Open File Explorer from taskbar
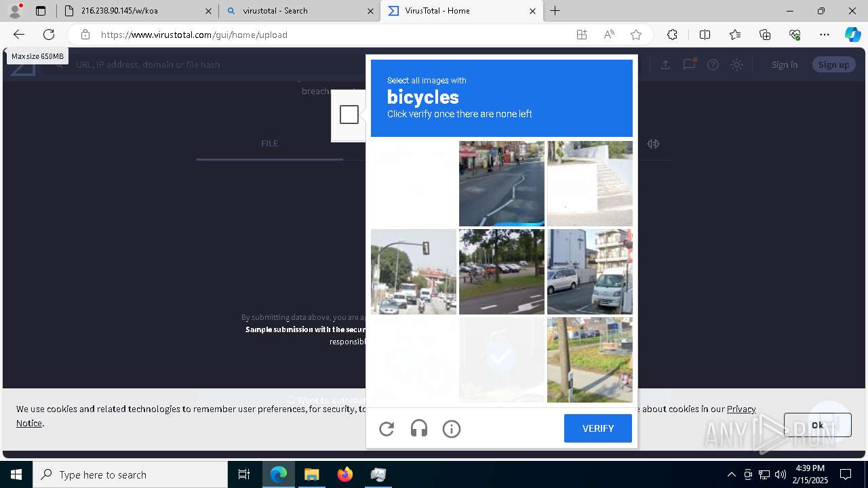Viewport: 868px width, 488px height. coord(311,474)
